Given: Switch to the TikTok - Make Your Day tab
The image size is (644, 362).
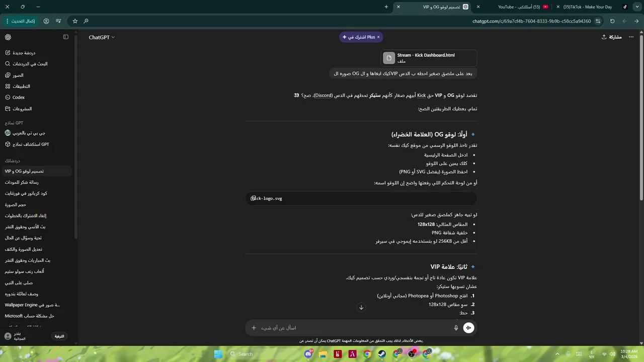Looking at the screenshot, I should point(592,7).
